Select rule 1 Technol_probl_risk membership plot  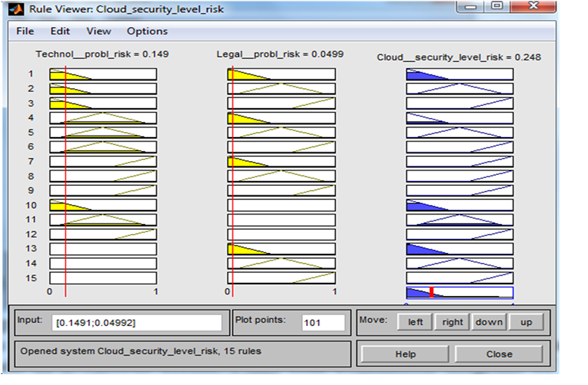pyautogui.click(x=103, y=74)
